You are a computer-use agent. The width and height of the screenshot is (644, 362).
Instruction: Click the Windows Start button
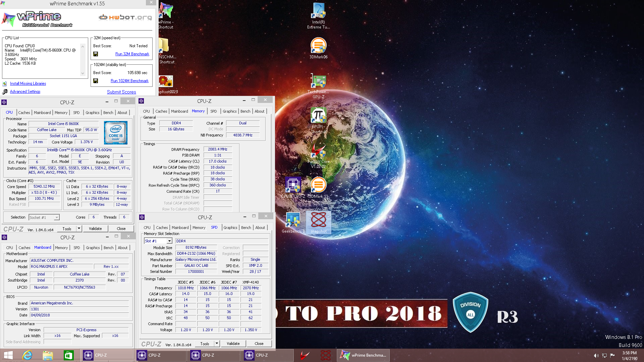coord(8,355)
